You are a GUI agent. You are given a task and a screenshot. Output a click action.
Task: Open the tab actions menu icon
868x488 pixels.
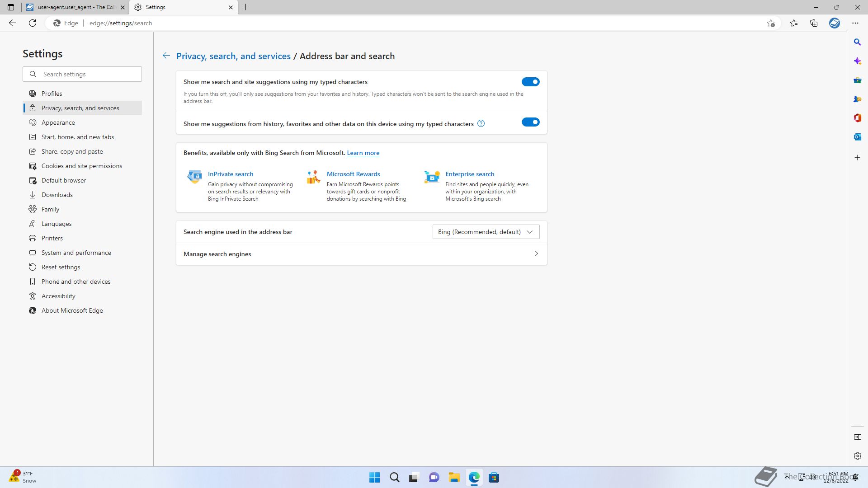pyautogui.click(x=11, y=7)
